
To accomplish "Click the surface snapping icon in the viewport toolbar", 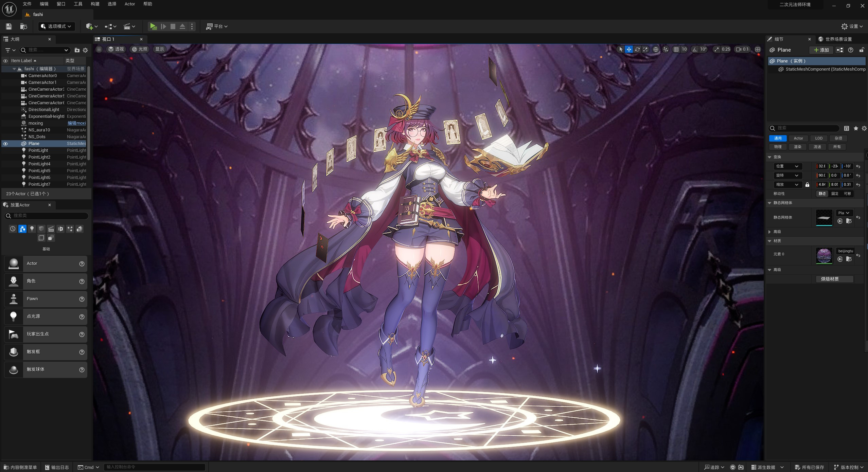I will (666, 49).
